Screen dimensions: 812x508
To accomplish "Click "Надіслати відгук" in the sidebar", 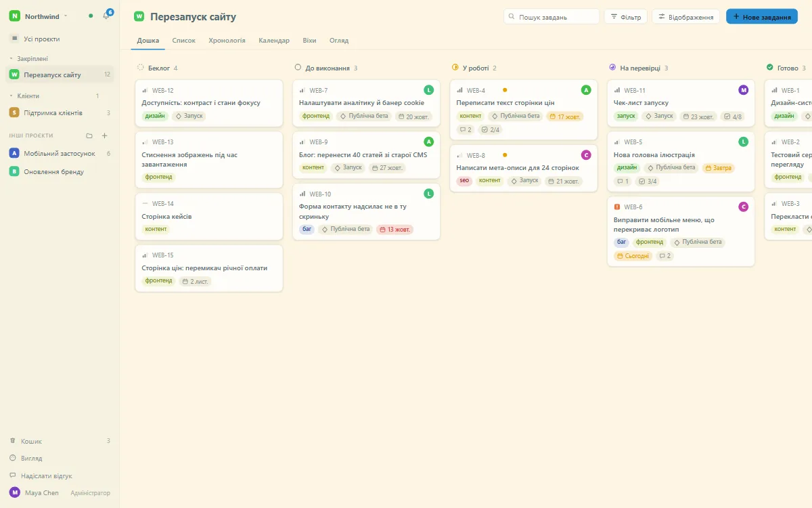I will pyautogui.click(x=60, y=475).
